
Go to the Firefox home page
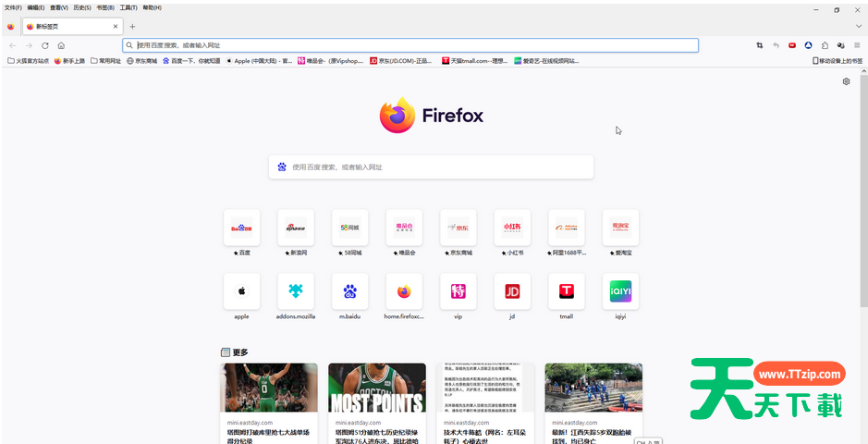pyautogui.click(x=61, y=45)
